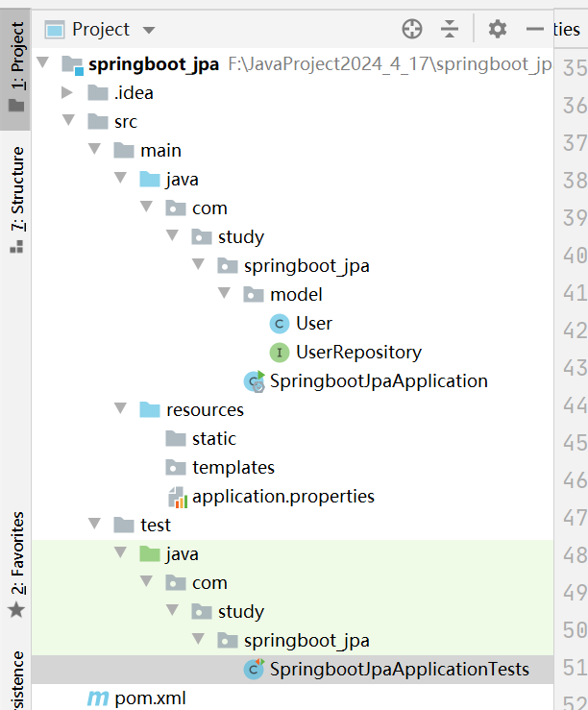Collapse the springboot_jpa package arrow under main
588x710 pixels.
pyautogui.click(x=199, y=264)
